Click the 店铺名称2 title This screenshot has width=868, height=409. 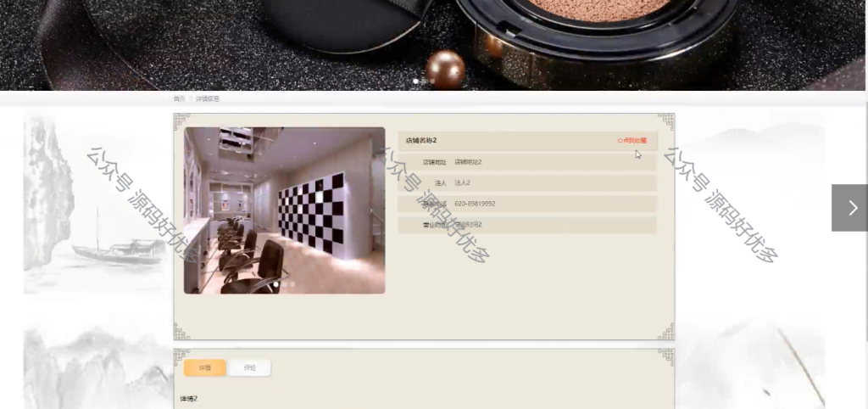[421, 141]
